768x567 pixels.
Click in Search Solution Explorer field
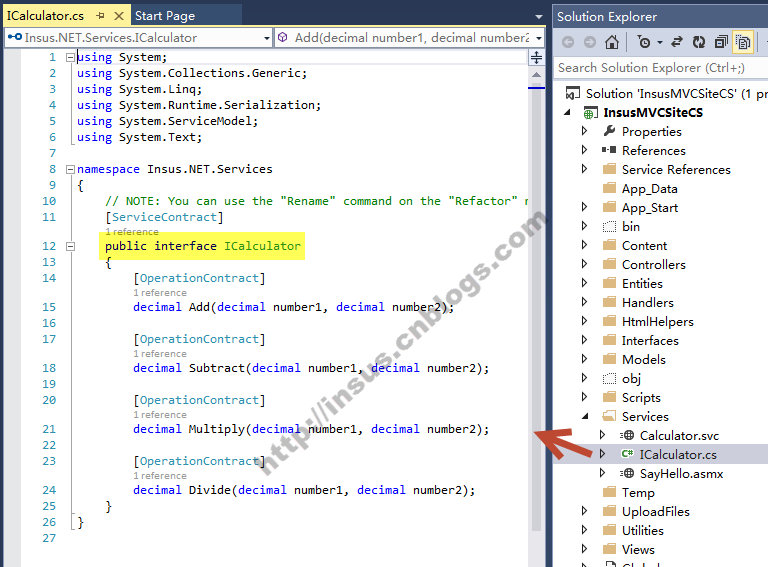(661, 68)
